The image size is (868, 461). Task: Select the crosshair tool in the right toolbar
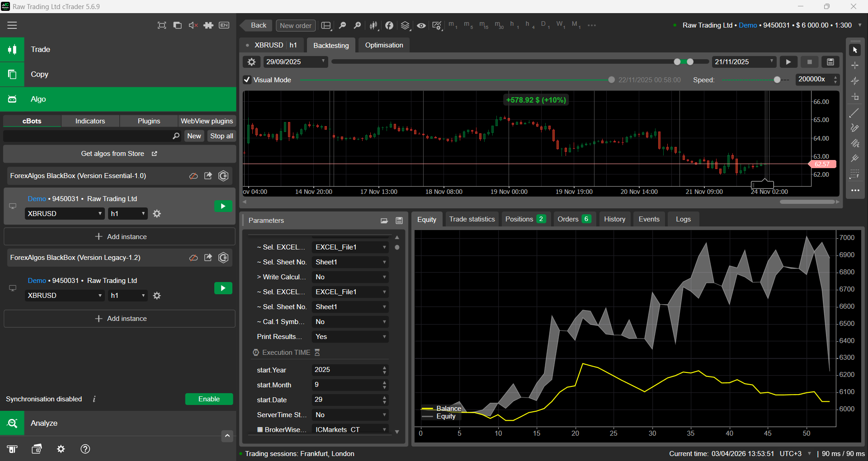coord(854,66)
